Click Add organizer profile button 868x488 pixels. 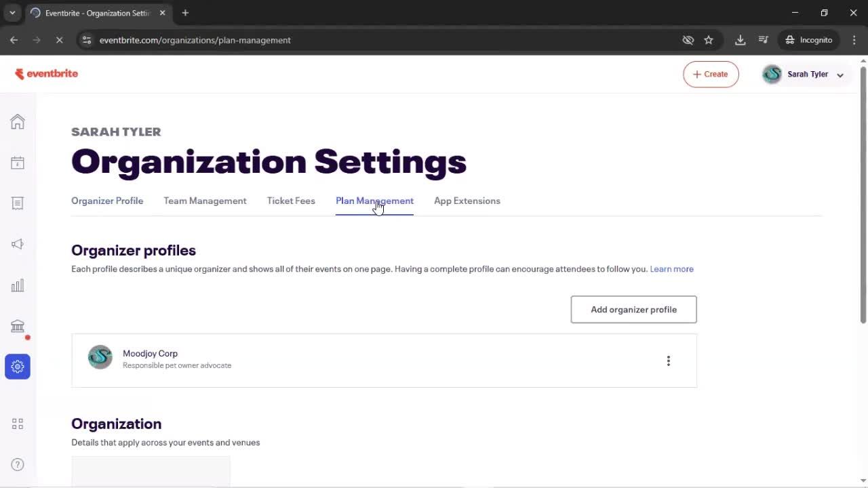point(633,310)
